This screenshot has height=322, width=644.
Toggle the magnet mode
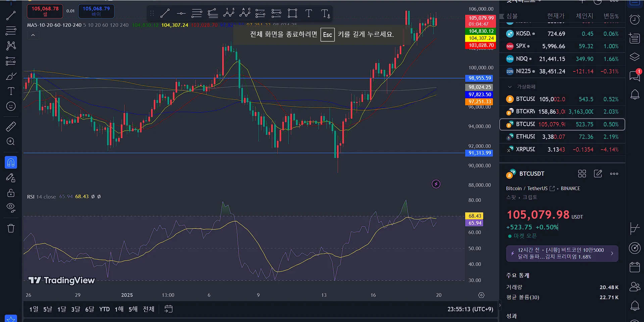[x=11, y=163]
